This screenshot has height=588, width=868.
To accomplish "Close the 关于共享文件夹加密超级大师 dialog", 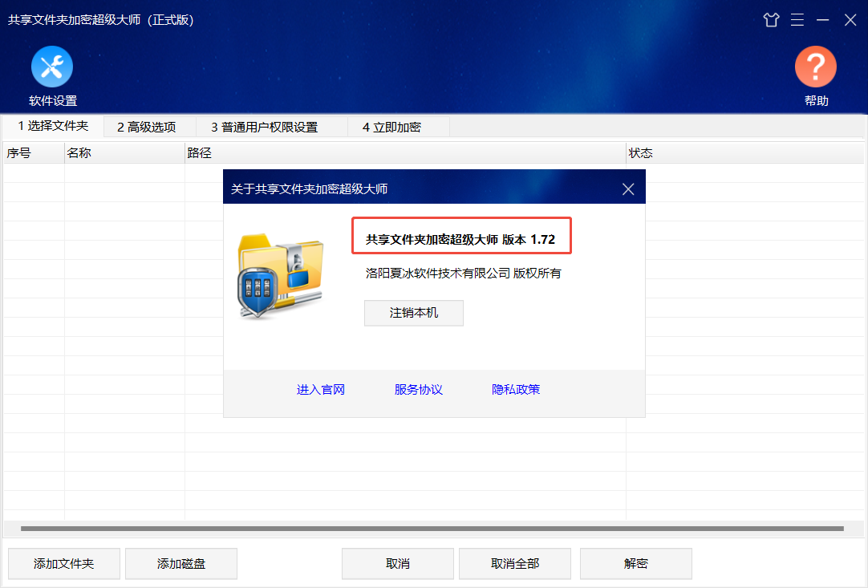I will click(x=628, y=189).
